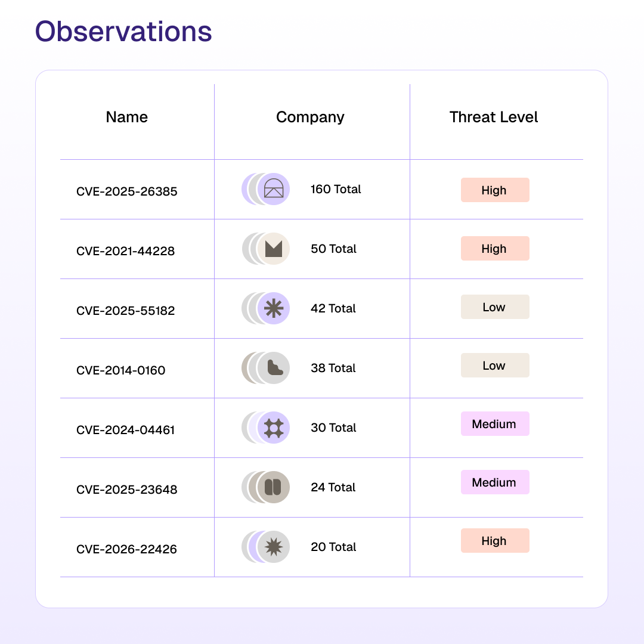Click the arch logo icon beside 160 Total
Viewport: 644px width, 644px height.
click(x=274, y=190)
